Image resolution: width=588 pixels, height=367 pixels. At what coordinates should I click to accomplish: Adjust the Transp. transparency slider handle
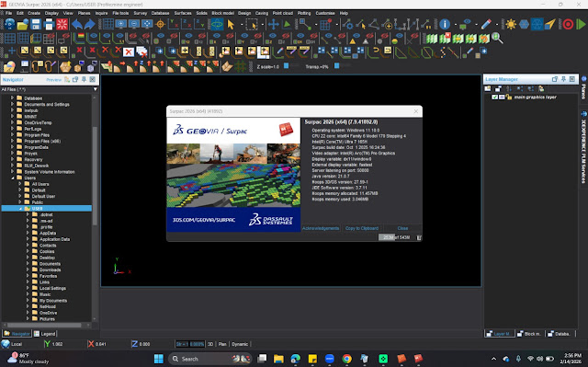[337, 65]
